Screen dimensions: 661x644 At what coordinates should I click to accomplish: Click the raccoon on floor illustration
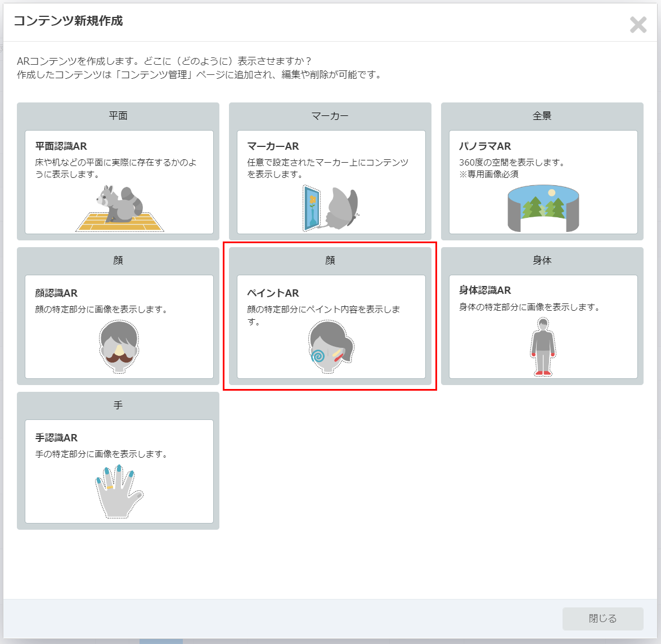click(x=119, y=208)
